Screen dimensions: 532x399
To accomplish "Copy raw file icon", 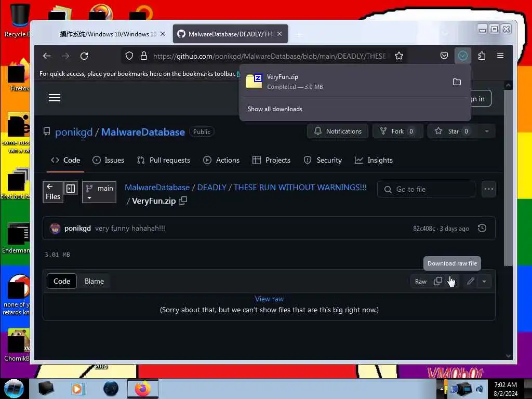I will [x=438, y=281].
